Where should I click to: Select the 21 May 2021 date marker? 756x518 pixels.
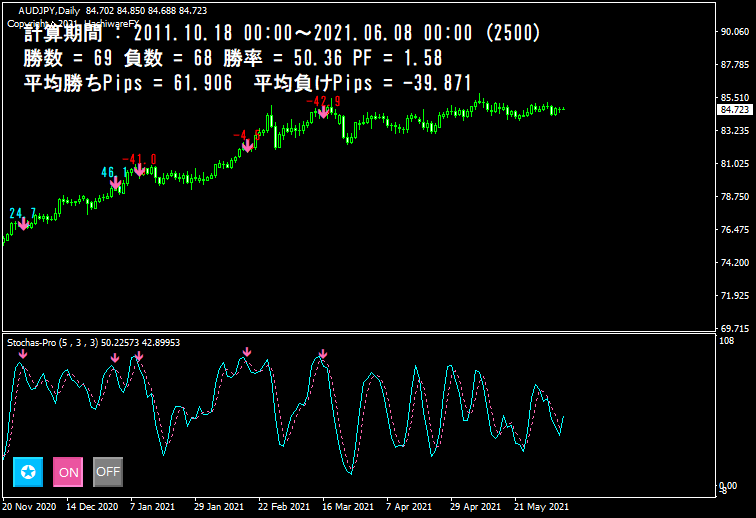pos(541,506)
